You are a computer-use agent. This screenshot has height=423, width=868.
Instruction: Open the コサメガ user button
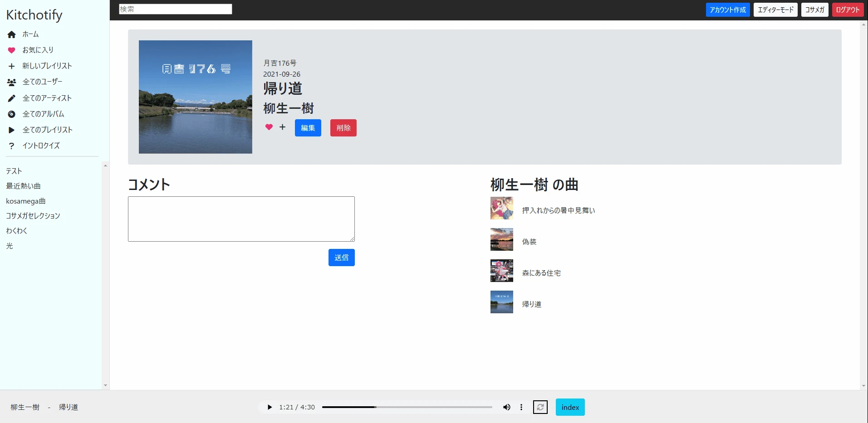tap(815, 10)
